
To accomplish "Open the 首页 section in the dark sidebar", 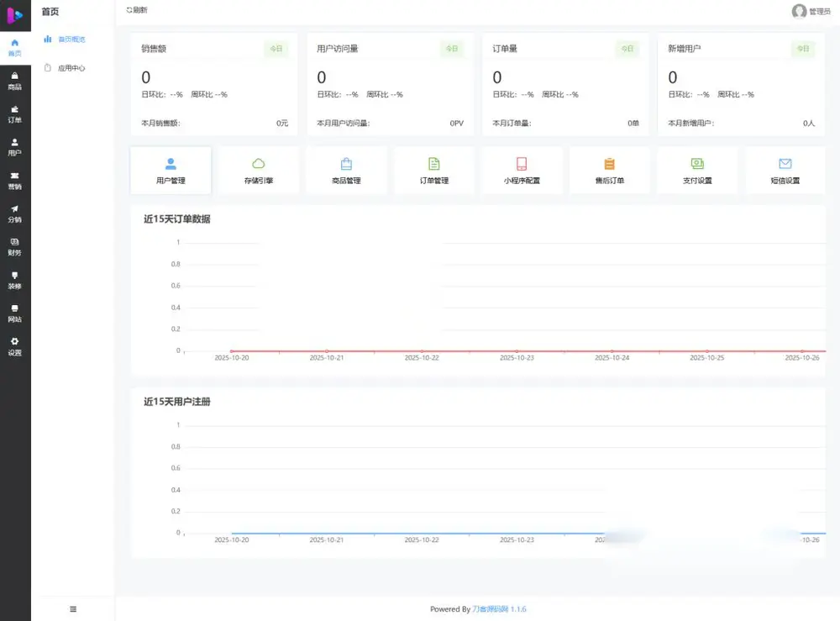I will (15, 48).
